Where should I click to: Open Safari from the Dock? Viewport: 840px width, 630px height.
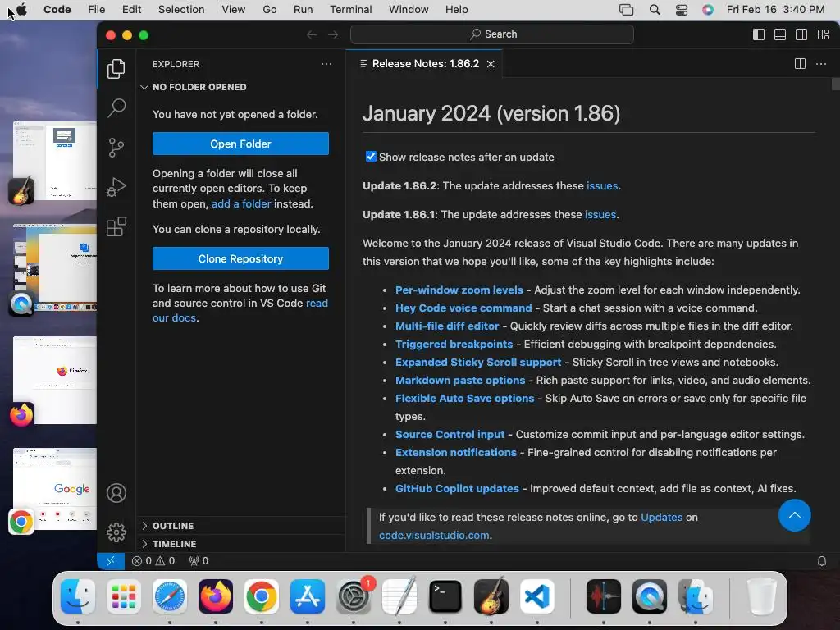pyautogui.click(x=170, y=596)
